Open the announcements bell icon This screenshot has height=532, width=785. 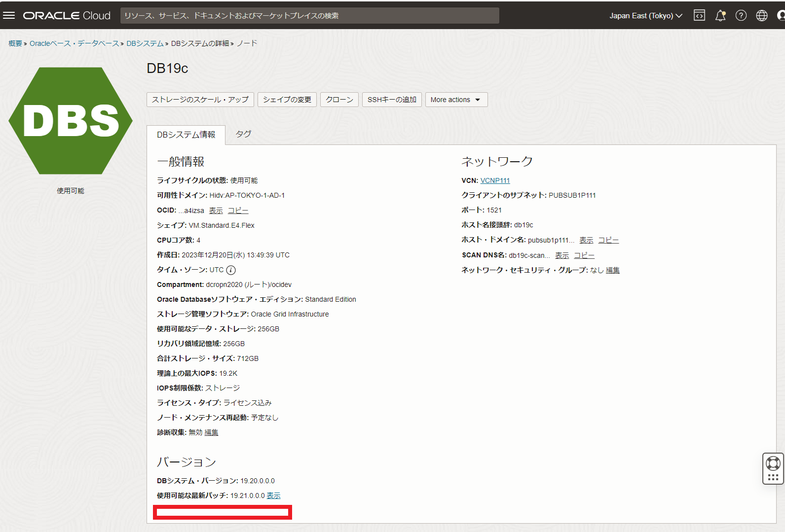click(x=720, y=15)
